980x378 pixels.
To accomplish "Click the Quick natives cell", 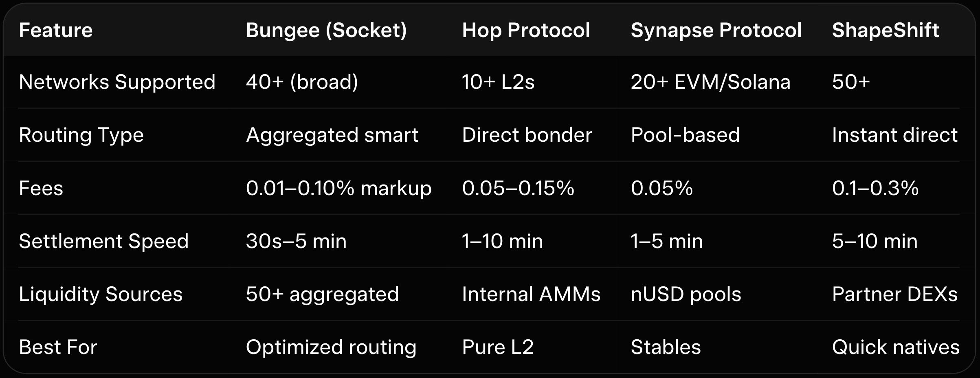I will 896,347.
